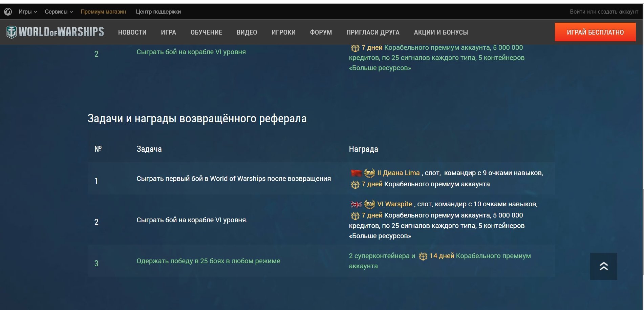The width and height of the screenshot is (644, 310).
Task: Click 7 дней link in row 1 reward
Action: (372, 184)
